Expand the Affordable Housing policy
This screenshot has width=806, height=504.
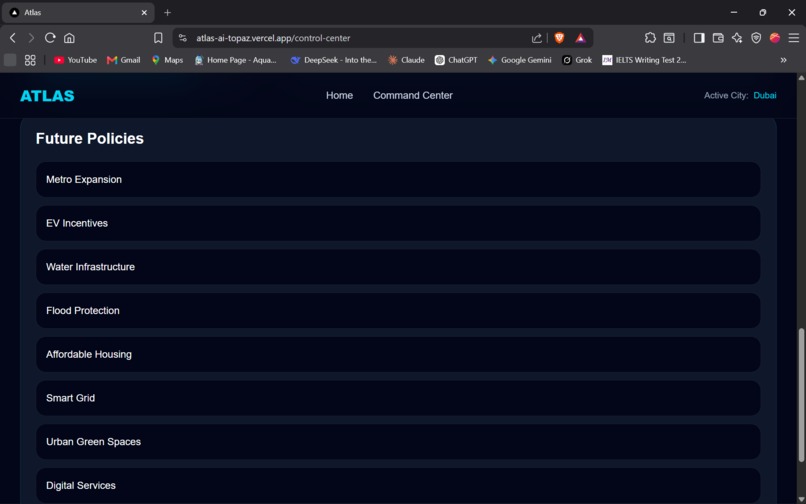tap(398, 354)
